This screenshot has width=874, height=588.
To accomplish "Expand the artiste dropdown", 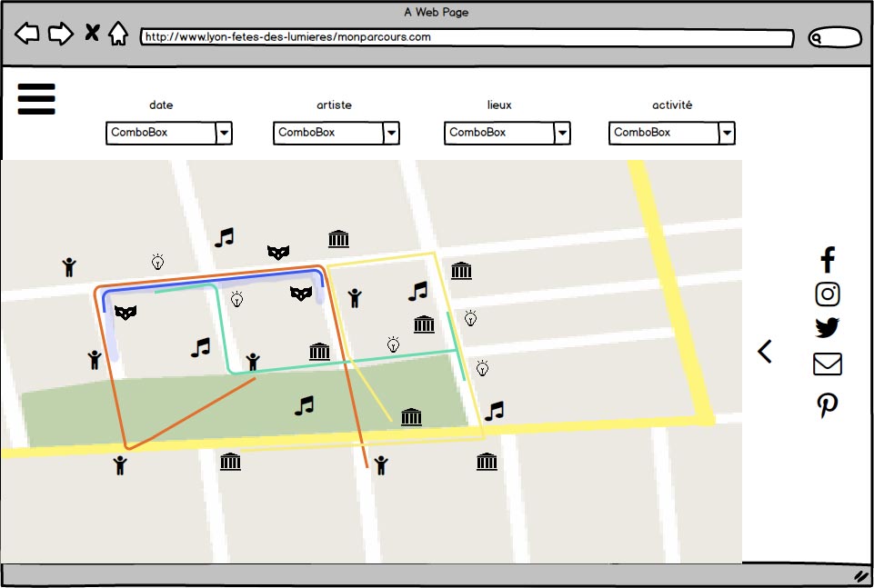I will pyautogui.click(x=390, y=133).
